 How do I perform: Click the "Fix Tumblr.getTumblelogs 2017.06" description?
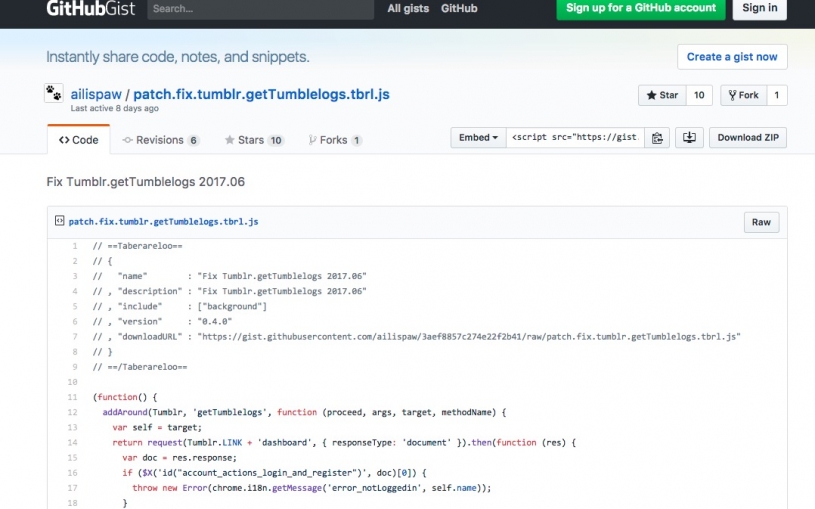(x=146, y=182)
